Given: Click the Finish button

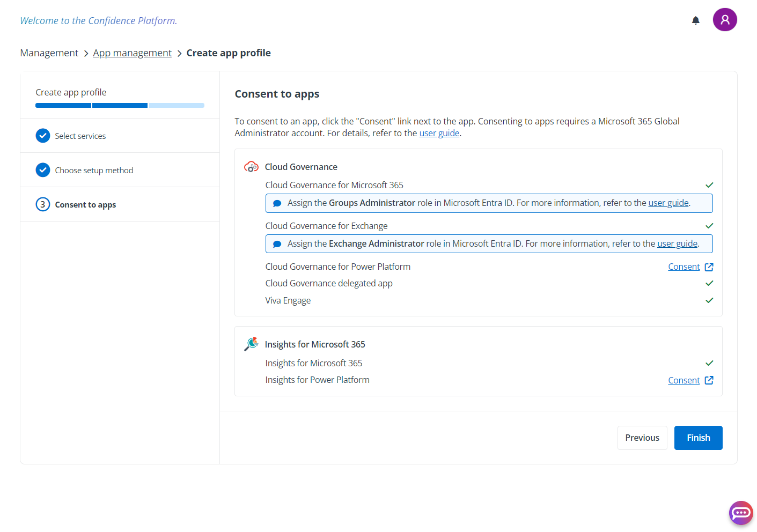Looking at the screenshot, I should (698, 438).
